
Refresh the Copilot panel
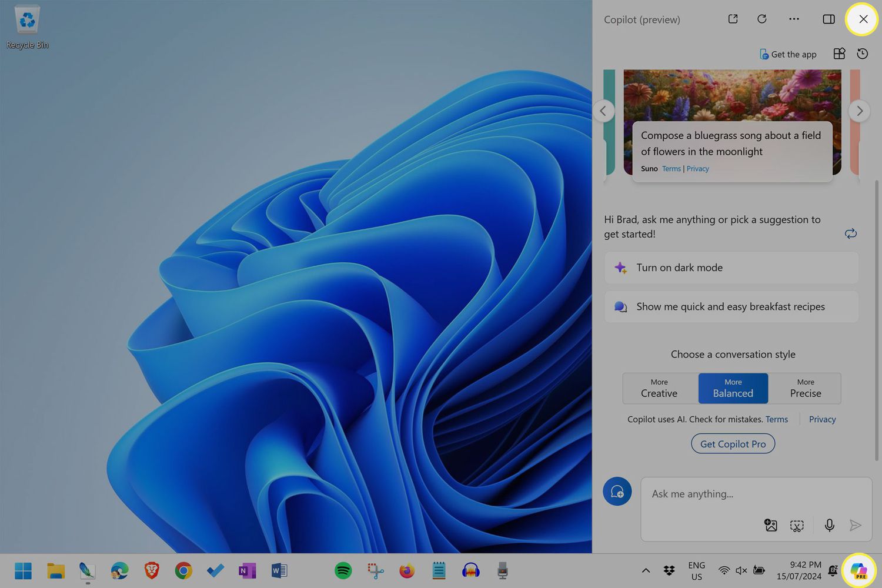(762, 19)
